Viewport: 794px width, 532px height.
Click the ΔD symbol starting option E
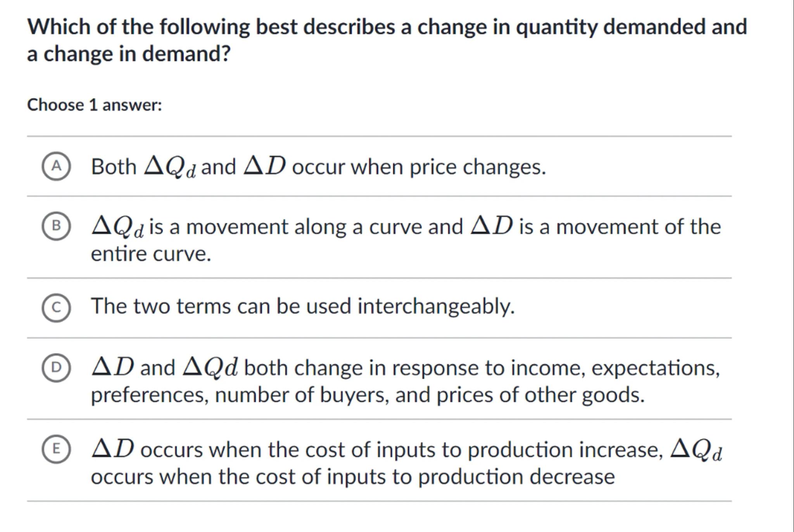[113, 449]
